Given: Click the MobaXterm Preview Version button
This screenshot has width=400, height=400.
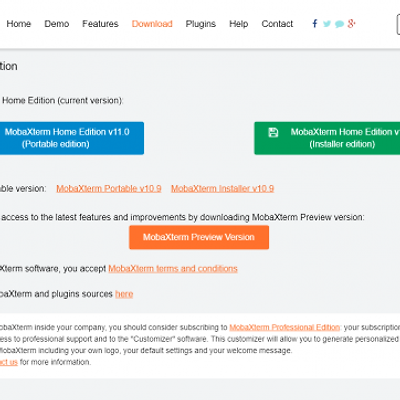Looking at the screenshot, I should pyautogui.click(x=199, y=237).
